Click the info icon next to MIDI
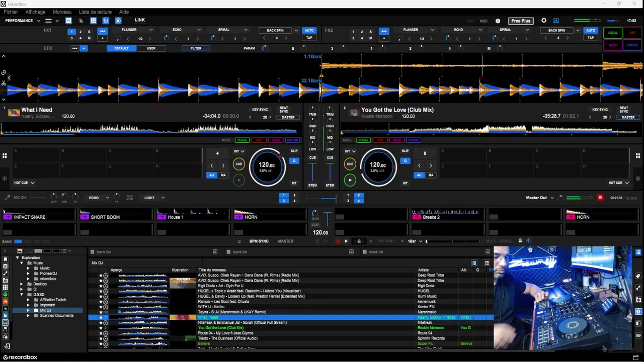This screenshot has width=644, height=362. tap(498, 21)
